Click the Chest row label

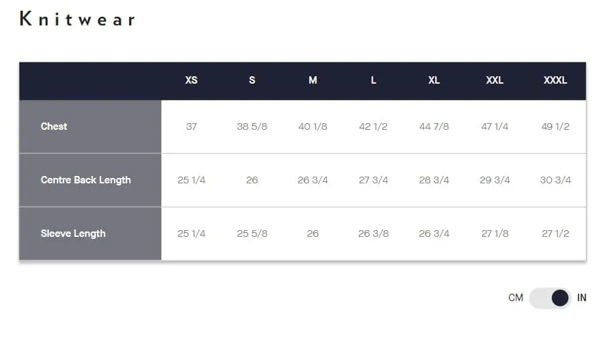coord(54,126)
